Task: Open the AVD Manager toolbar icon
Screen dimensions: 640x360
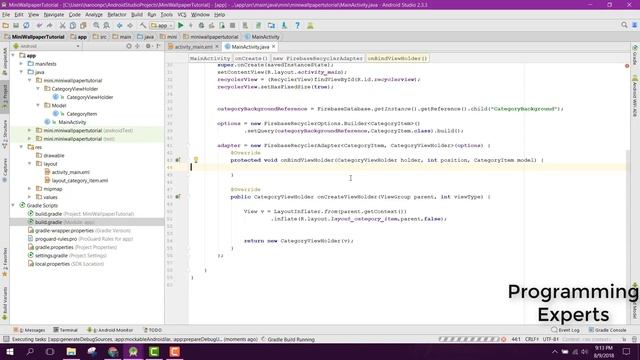Action: point(245,25)
